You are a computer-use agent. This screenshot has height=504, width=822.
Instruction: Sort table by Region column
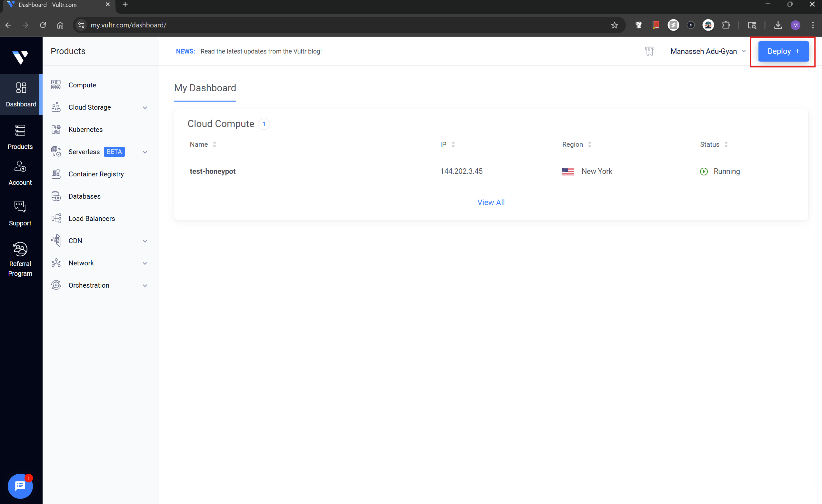[576, 144]
